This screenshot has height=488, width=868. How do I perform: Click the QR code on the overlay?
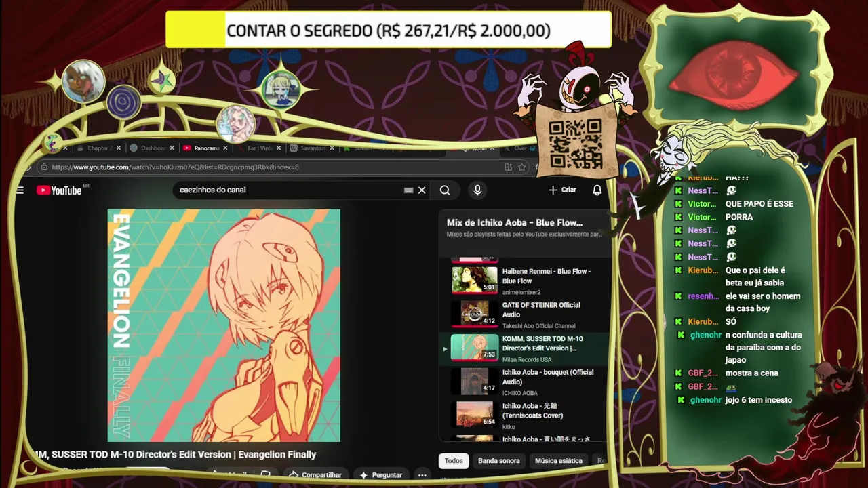pyautogui.click(x=575, y=144)
